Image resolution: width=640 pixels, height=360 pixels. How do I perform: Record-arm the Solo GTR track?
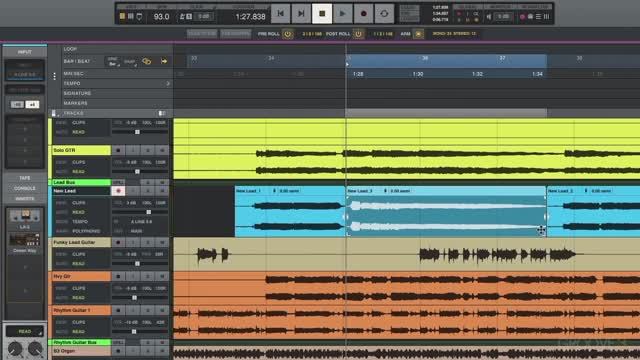pos(118,150)
